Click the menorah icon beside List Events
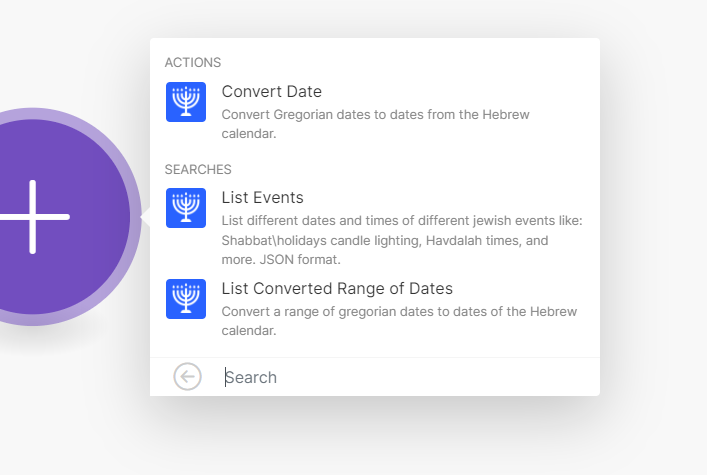 [186, 208]
